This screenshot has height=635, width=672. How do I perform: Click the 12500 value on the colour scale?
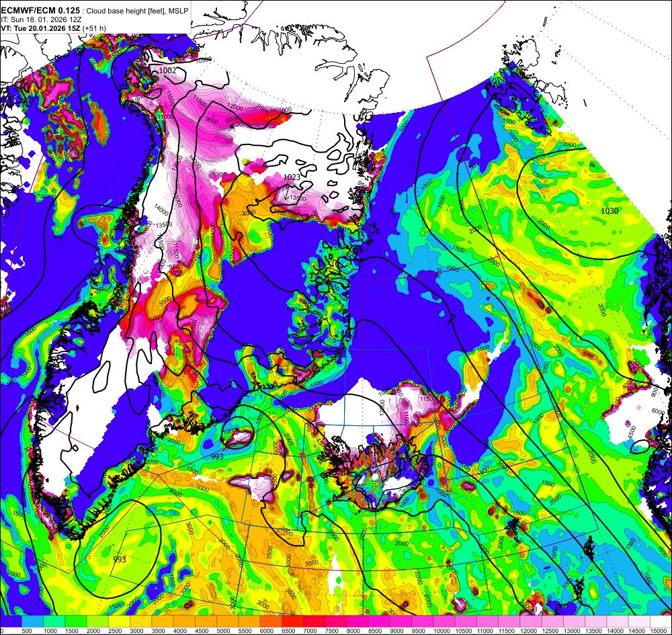point(550,631)
